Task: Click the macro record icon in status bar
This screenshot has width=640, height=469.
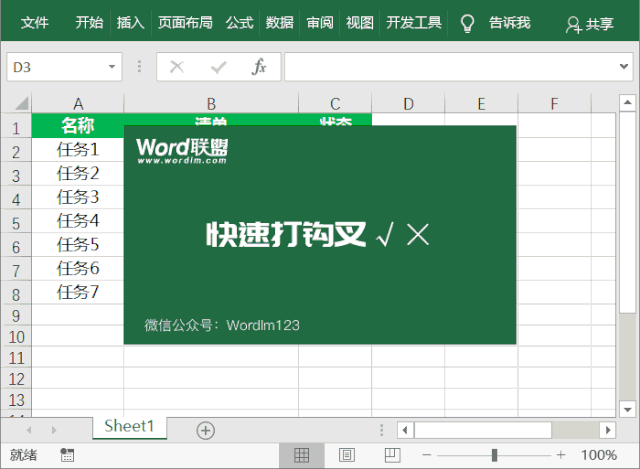Action: [67, 455]
